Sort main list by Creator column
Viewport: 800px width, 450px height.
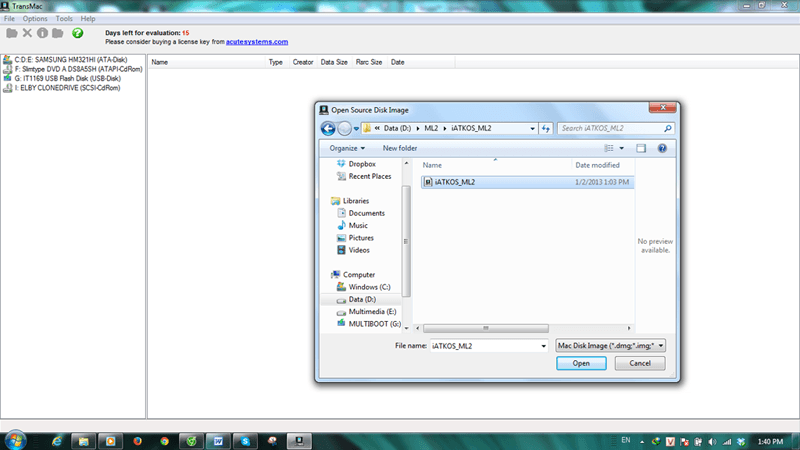303,62
